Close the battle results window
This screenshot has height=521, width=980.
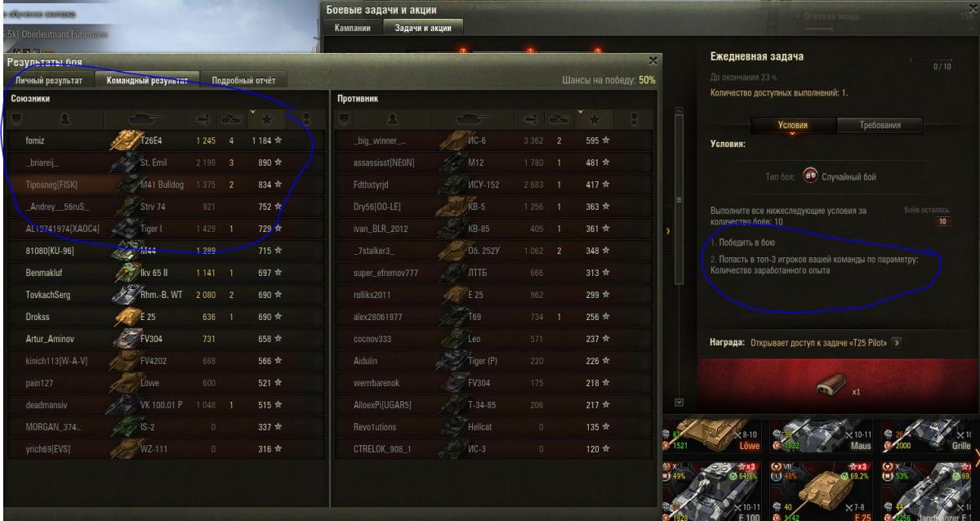click(652, 60)
